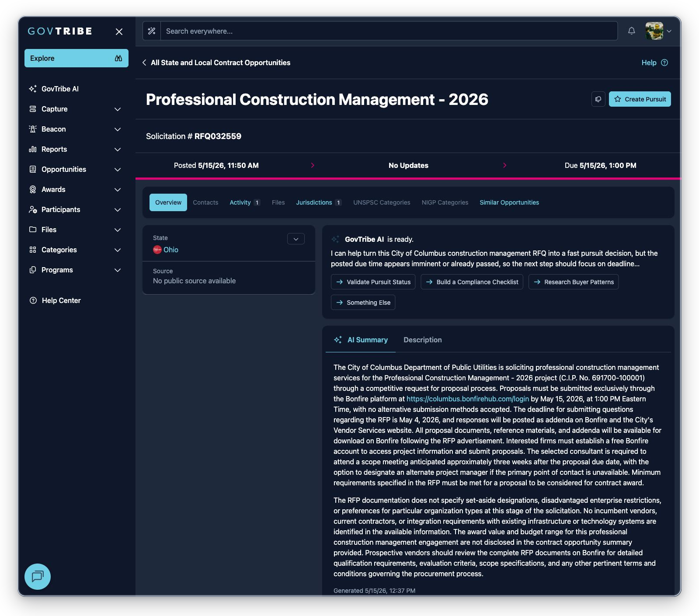Click the Help Center question icon
The height and width of the screenshot is (616, 699).
[x=33, y=300]
